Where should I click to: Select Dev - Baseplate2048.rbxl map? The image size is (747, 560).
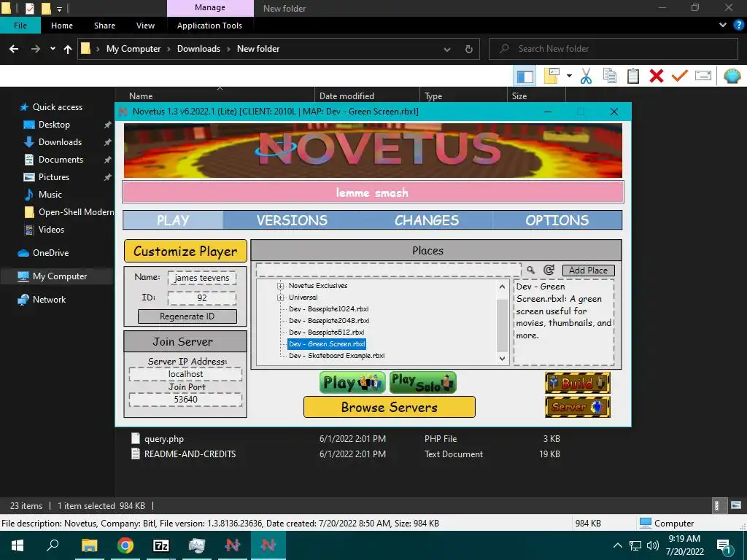[x=329, y=321]
